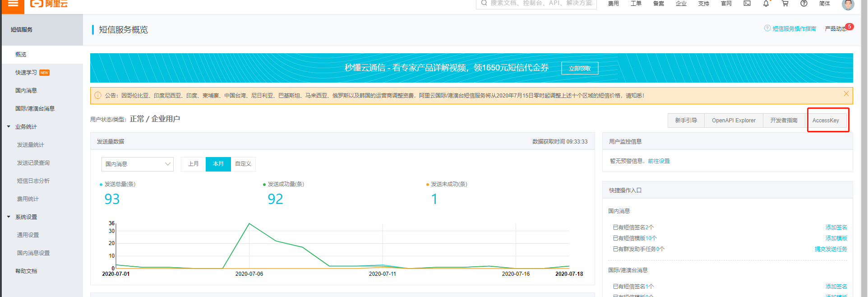Viewport: 868px width, 297px height.
Task: Open the 备案 top menu
Action: (659, 3)
